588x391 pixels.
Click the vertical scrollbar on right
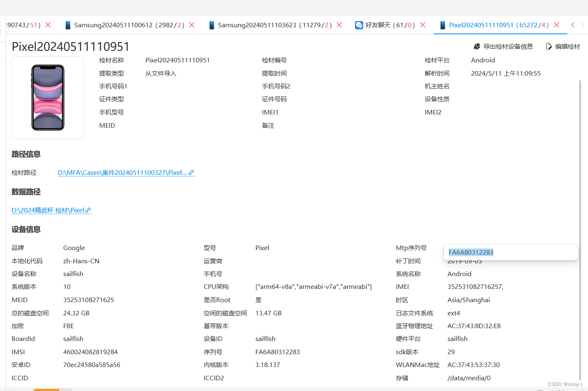tap(580, 229)
